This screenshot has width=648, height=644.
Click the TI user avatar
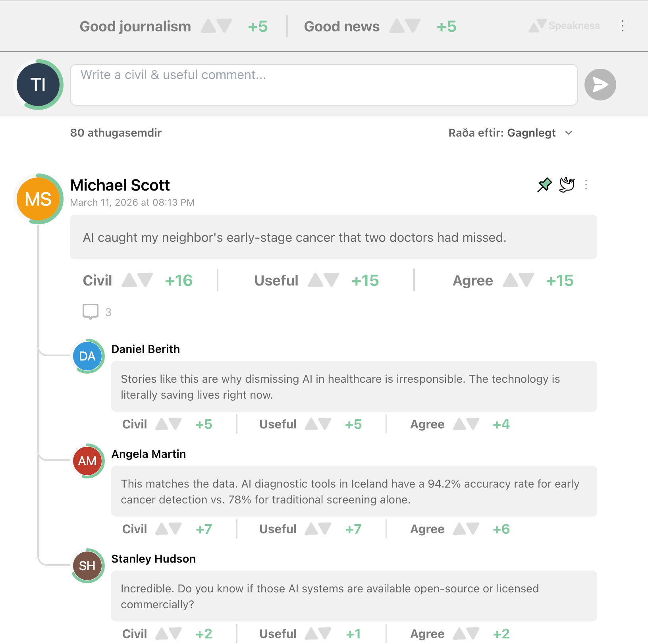[x=38, y=85]
